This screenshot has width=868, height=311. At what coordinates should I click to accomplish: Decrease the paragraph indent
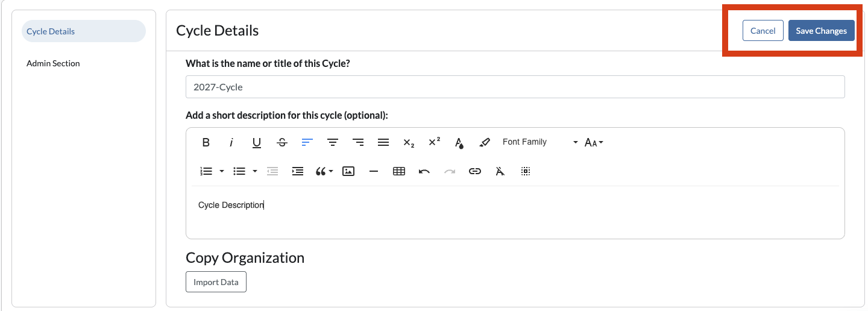point(272,171)
